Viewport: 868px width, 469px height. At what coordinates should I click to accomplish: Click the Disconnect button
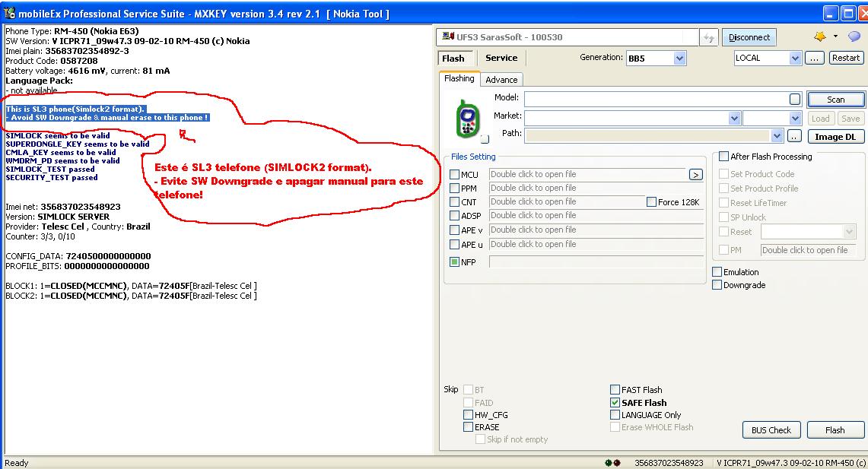pos(749,37)
